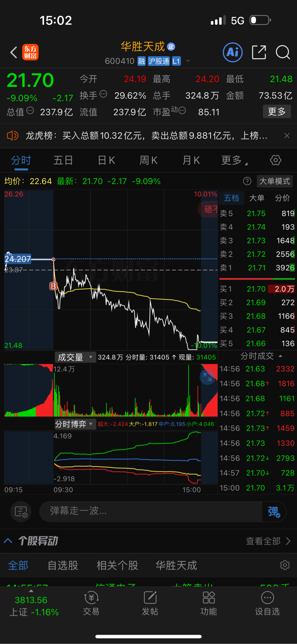Expand the chart to fullscreen icon
Viewport: 297px width, 644px height.
(x=208, y=377)
